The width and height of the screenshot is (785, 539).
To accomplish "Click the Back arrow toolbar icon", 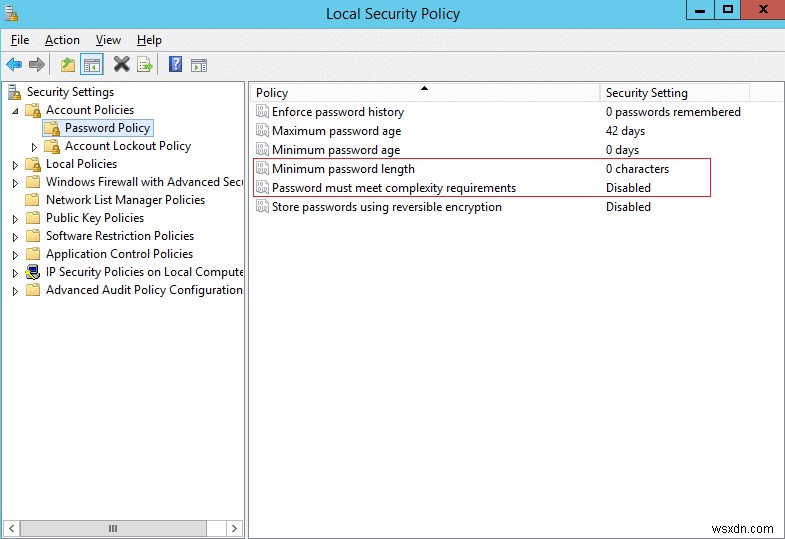I will pos(14,65).
